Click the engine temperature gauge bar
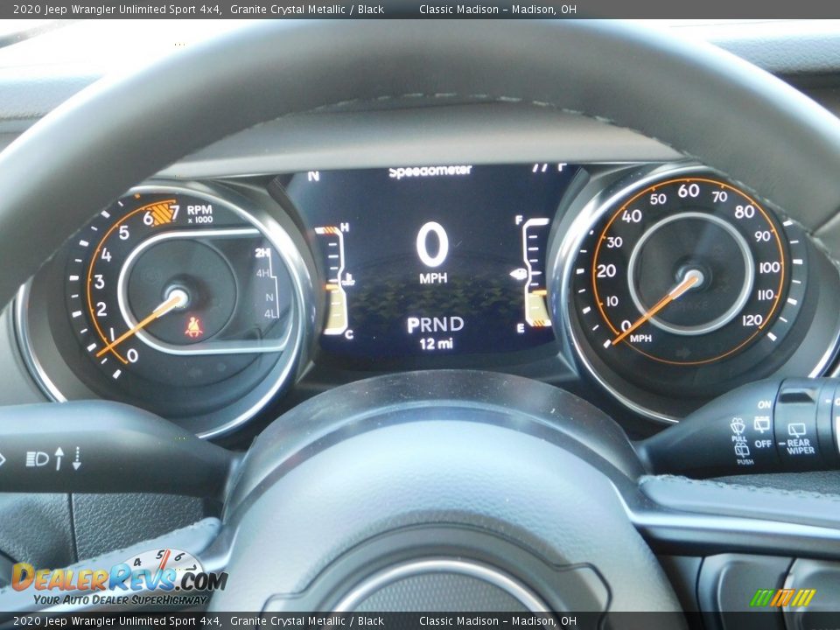840x630 pixels. tap(332, 280)
